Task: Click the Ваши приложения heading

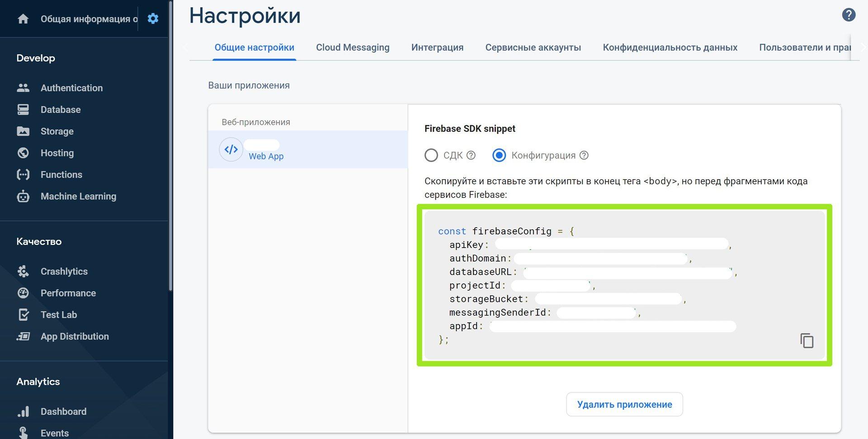Action: pyautogui.click(x=249, y=86)
